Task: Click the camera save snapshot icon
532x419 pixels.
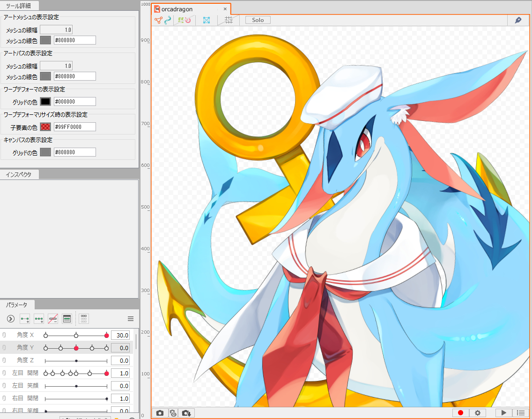Action: tap(186, 413)
